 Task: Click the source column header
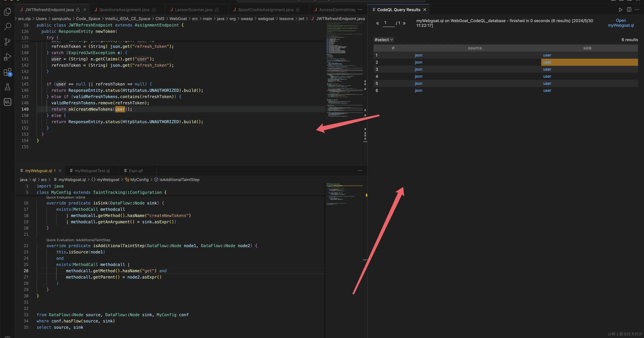tap(475, 48)
